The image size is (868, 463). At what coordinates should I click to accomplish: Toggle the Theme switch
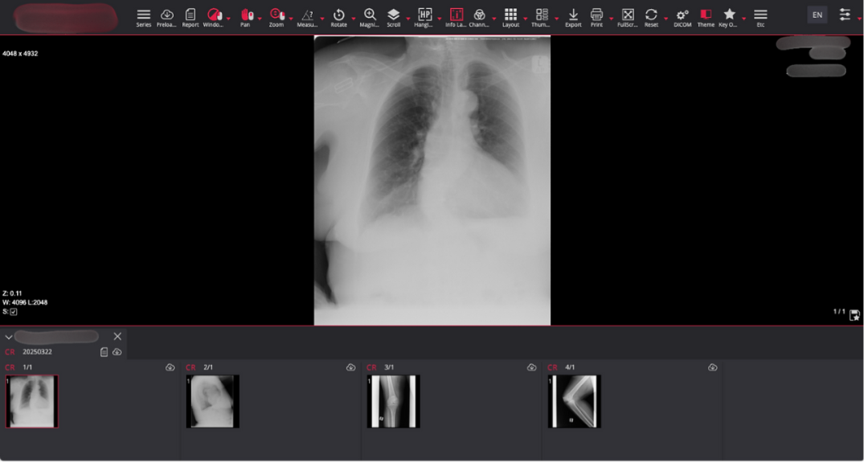[706, 14]
